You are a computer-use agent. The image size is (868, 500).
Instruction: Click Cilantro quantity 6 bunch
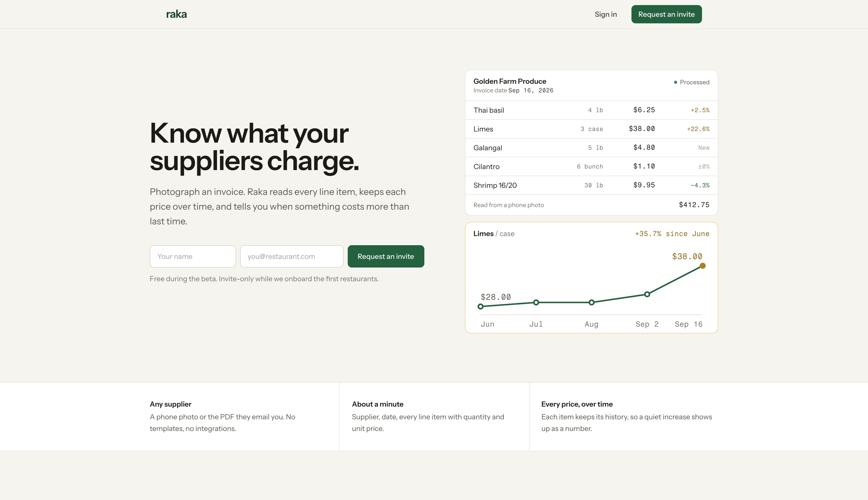point(590,166)
